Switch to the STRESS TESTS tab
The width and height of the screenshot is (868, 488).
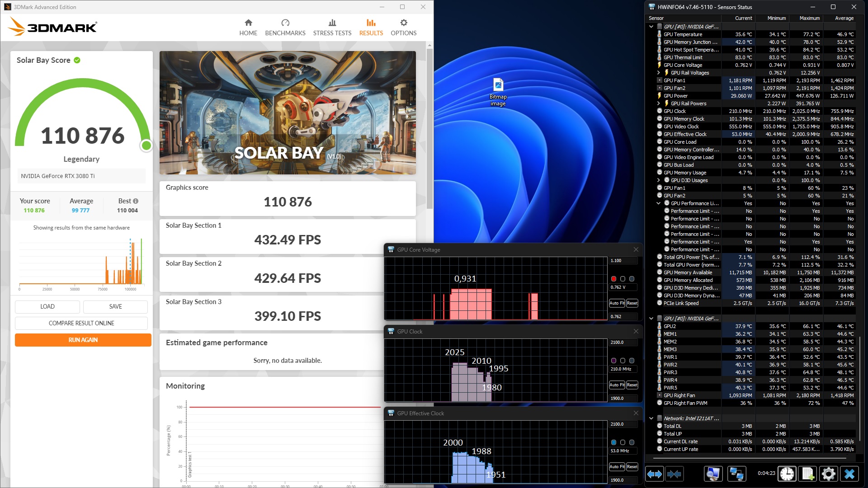click(x=332, y=28)
